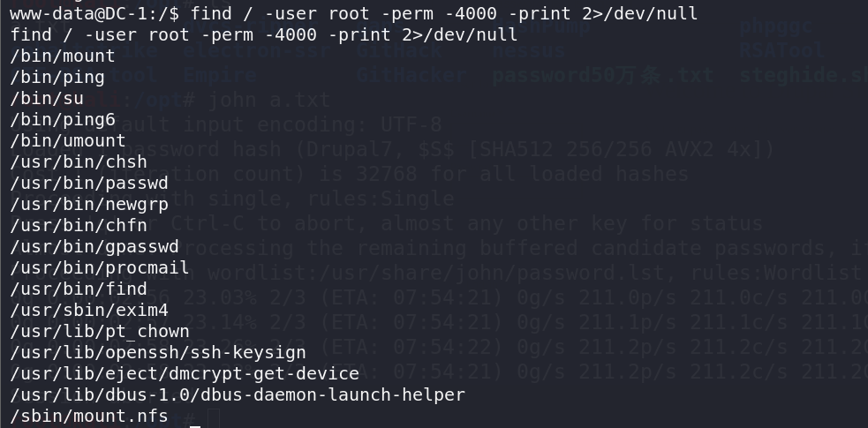The width and height of the screenshot is (868, 428).
Task: Click the /usr/bin/procmail path text
Action: tap(99, 267)
